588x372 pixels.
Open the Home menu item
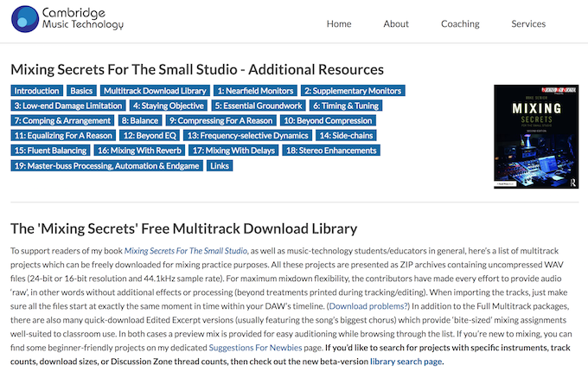point(339,23)
